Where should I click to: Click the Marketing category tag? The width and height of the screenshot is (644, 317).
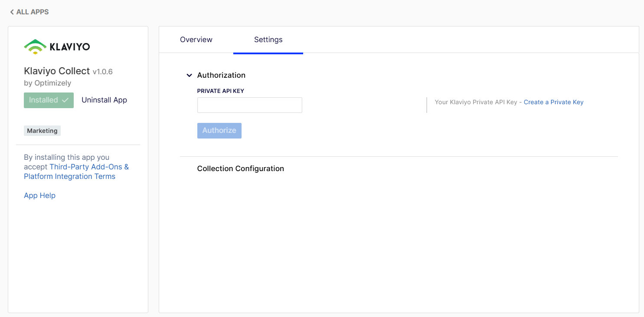click(42, 131)
